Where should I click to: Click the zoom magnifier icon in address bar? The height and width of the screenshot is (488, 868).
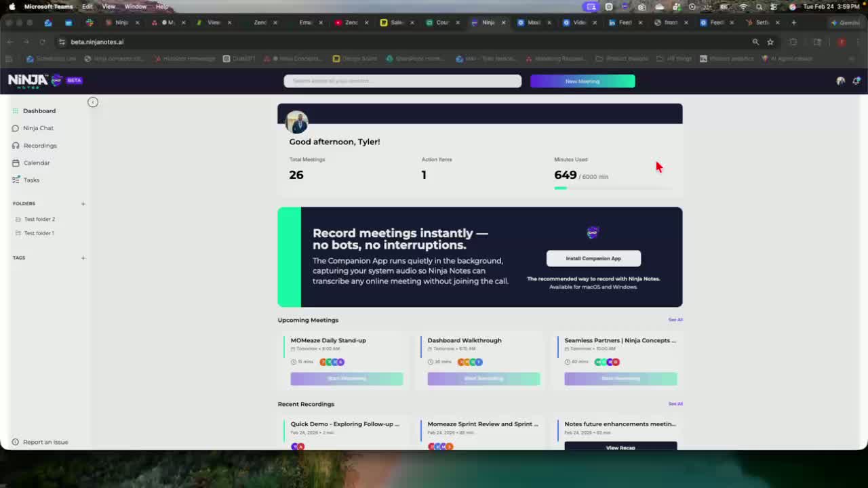click(x=755, y=42)
